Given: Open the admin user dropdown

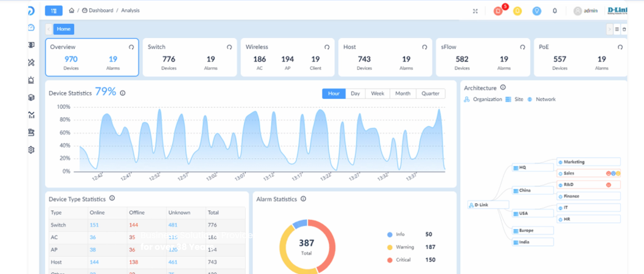Looking at the screenshot, I should click(586, 11).
